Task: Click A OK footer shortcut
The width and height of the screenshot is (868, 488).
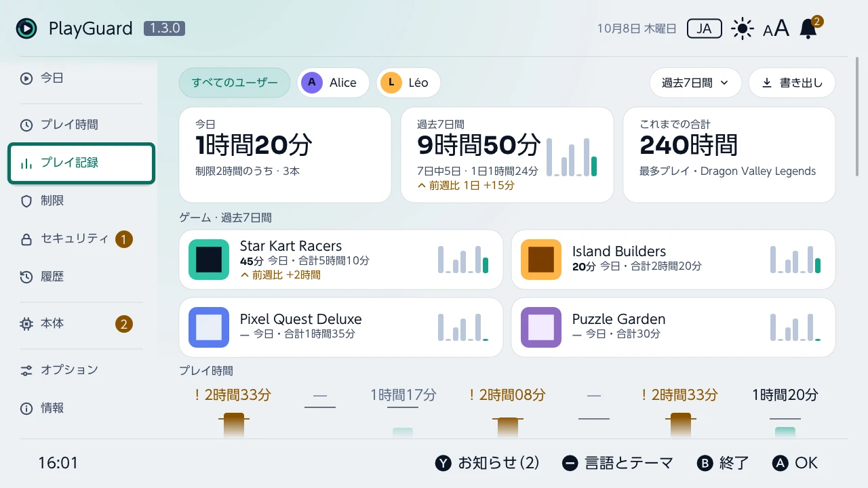Action: tap(795, 463)
